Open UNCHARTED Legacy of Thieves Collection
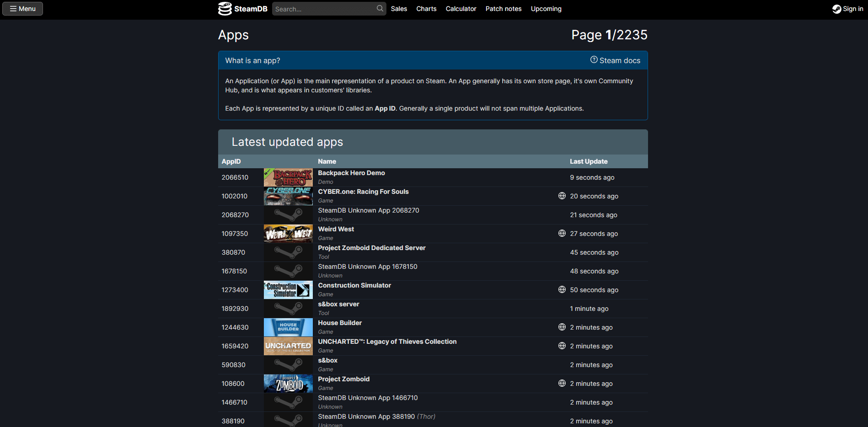 387,342
